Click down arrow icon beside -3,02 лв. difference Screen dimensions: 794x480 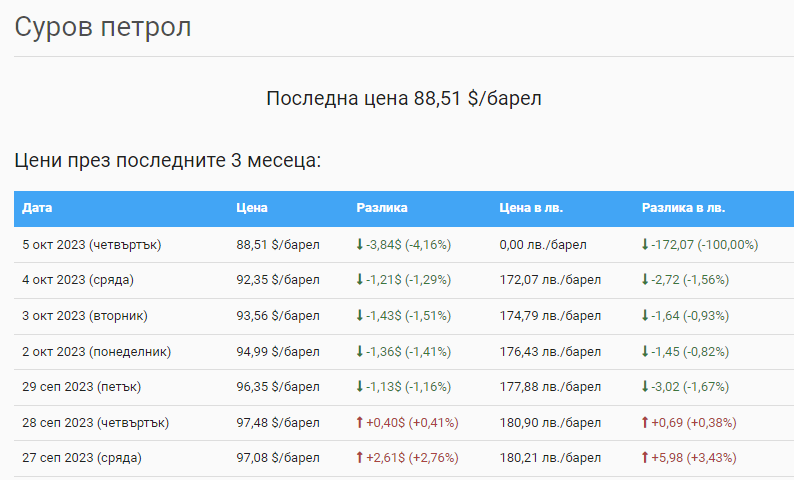click(645, 387)
